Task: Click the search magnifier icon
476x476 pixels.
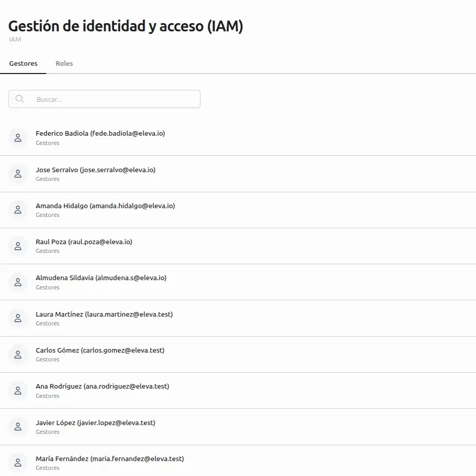Action: click(x=20, y=99)
